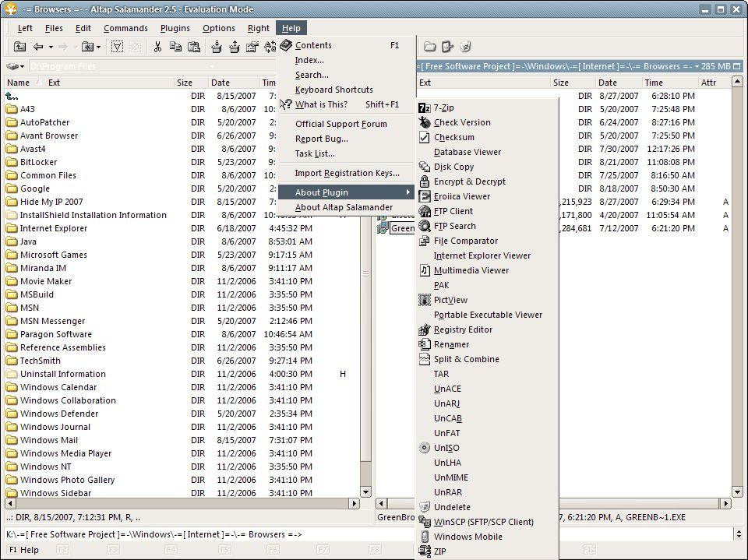Click the Paste clipboard toolbar icon
Screen dimensions: 748x560
192,47
